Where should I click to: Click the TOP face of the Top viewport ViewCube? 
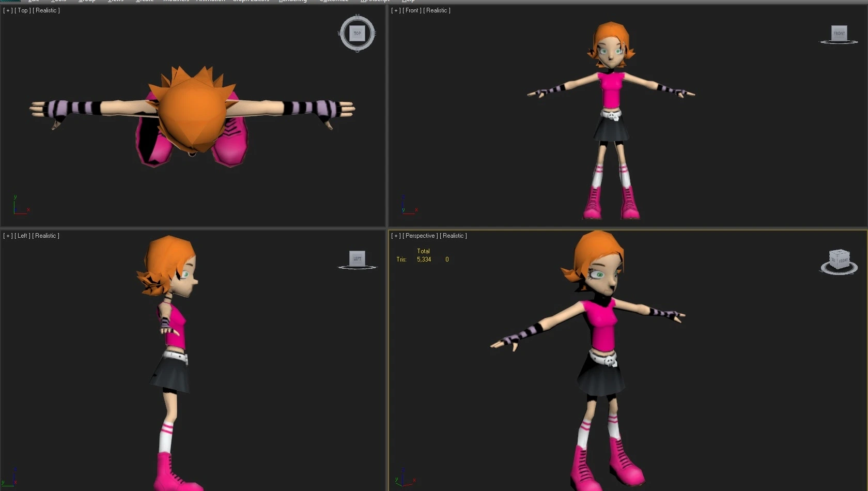(357, 34)
